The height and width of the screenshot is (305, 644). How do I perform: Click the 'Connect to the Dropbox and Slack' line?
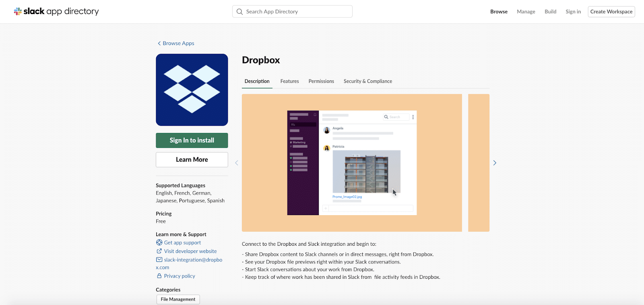coord(309,244)
